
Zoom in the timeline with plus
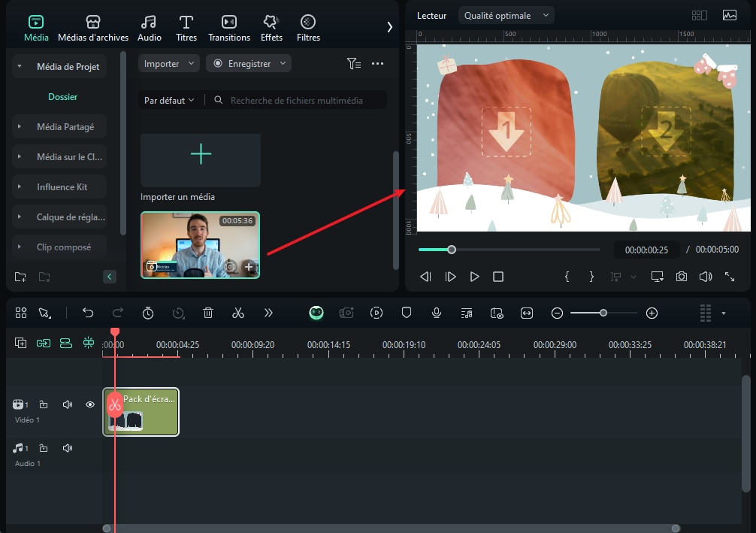point(652,313)
